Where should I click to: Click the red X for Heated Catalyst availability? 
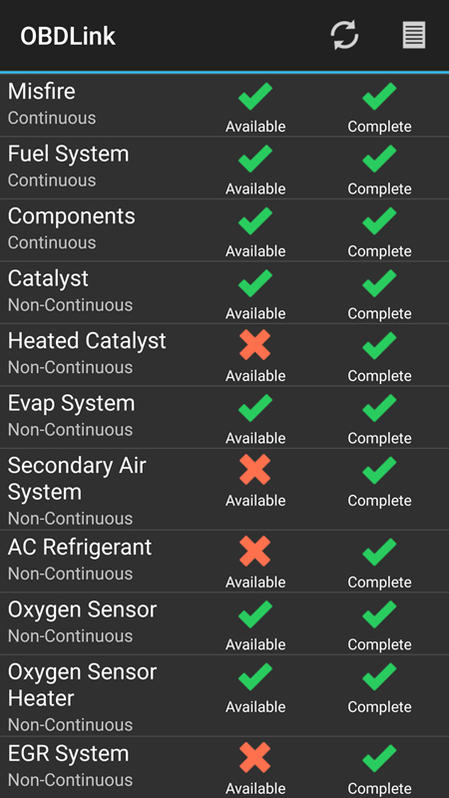(255, 346)
